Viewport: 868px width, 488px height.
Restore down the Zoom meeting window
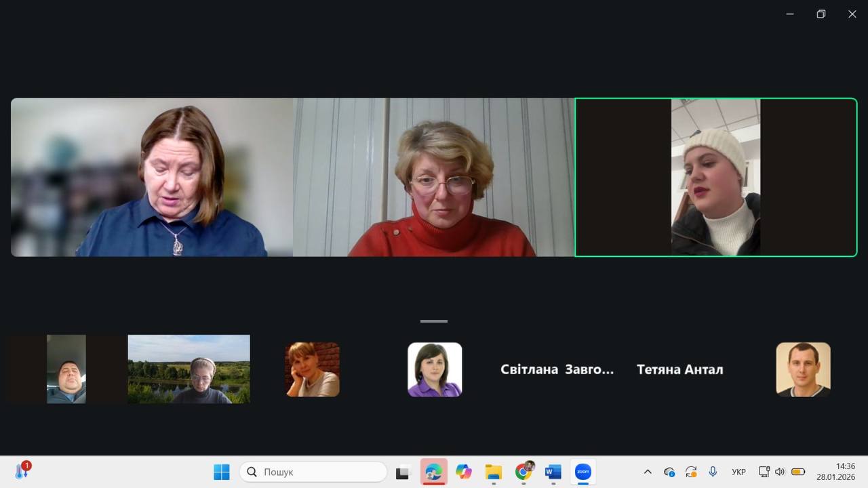pyautogui.click(x=821, y=14)
